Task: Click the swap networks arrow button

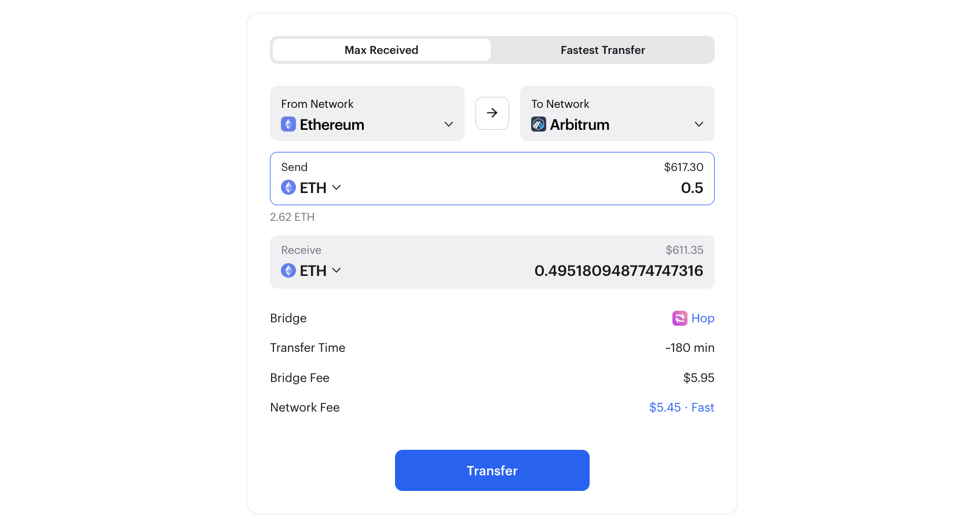Action: pos(492,113)
